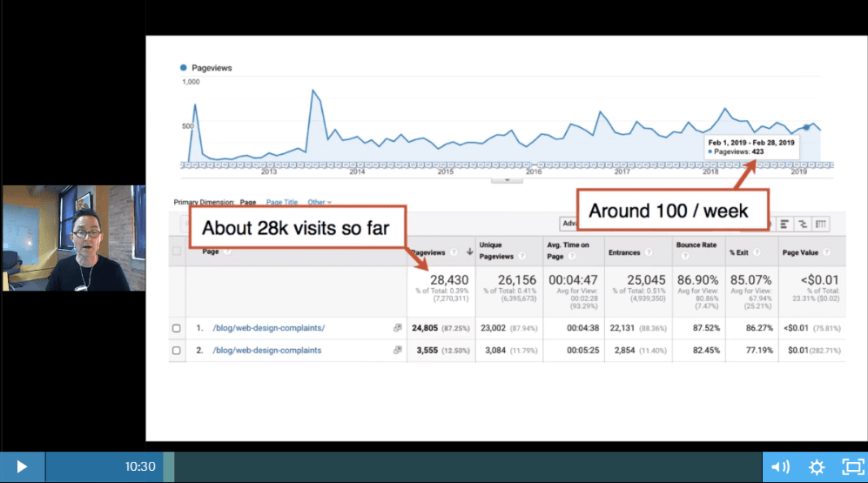Click the 2014 label on chart axis

click(357, 171)
